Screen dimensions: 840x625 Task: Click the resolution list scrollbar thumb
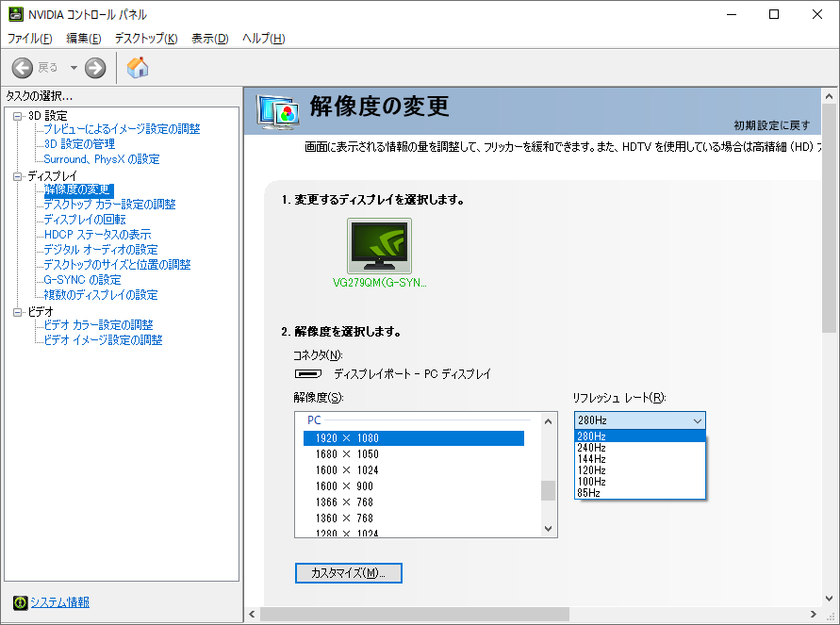(548, 490)
